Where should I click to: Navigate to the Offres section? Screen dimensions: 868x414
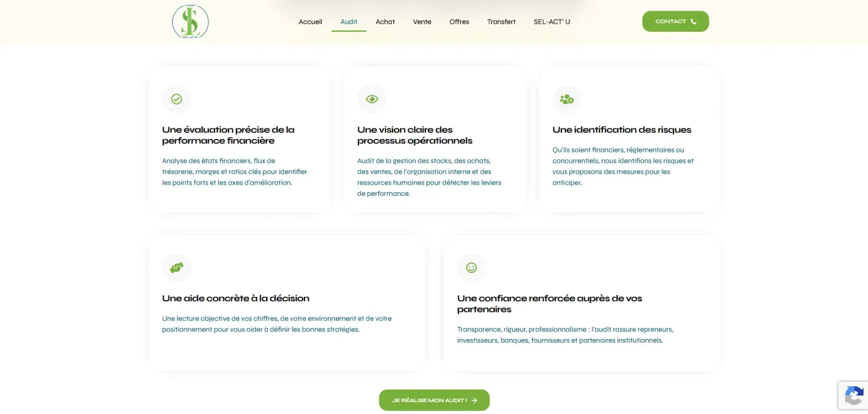coord(459,22)
